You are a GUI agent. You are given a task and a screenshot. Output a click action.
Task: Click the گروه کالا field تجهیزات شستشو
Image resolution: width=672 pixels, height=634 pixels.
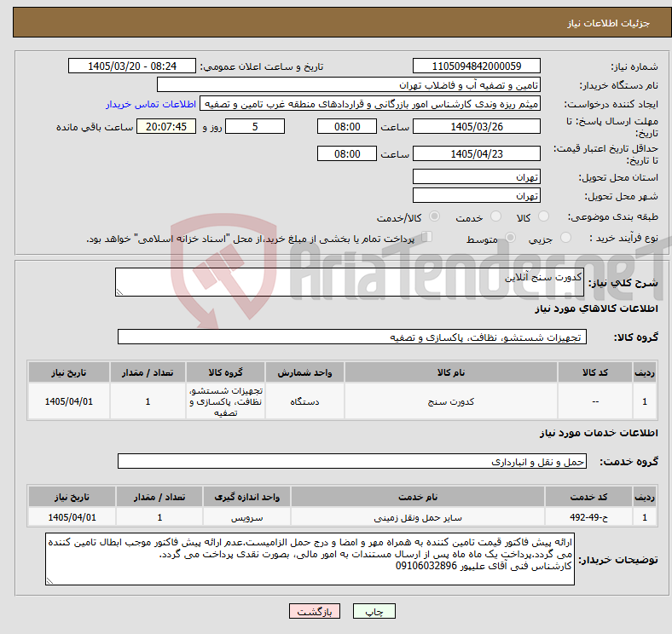click(352, 337)
